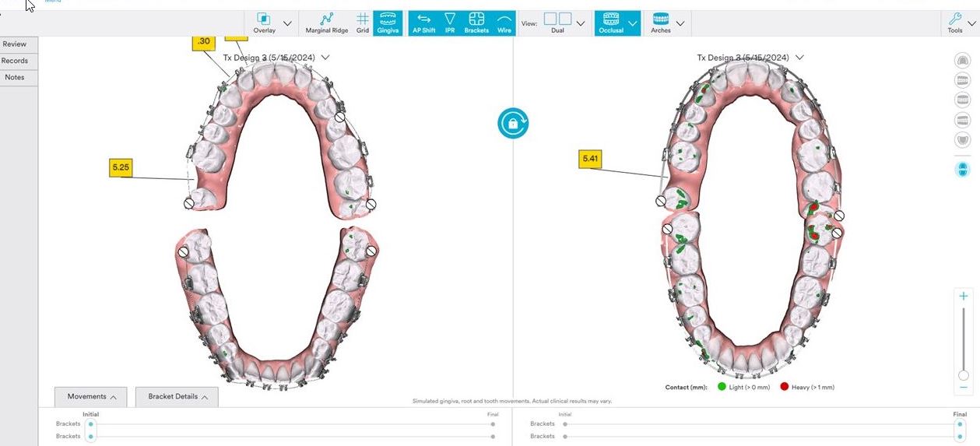Toggle Brackets visibility
Image resolution: width=980 pixels, height=446 pixels.
(x=476, y=23)
